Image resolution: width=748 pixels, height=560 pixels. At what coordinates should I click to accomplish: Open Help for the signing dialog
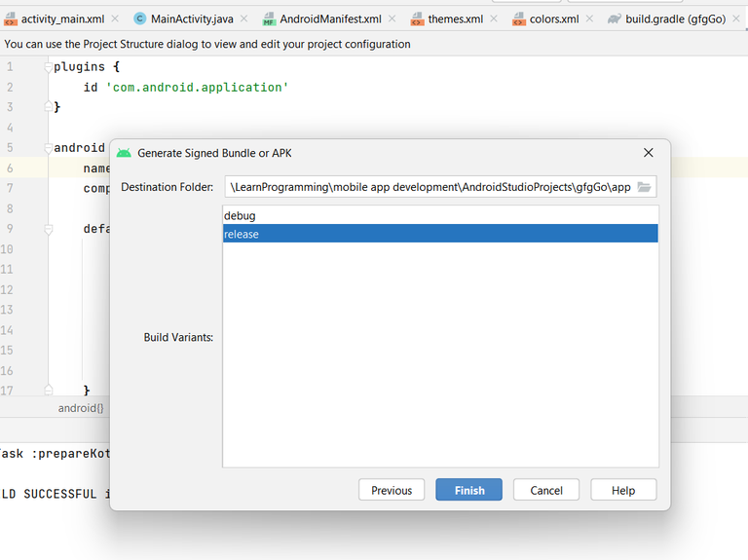(623, 490)
